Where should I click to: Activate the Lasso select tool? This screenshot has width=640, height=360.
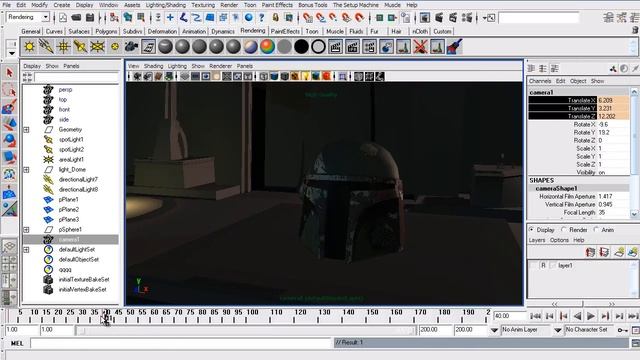[x=9, y=90]
